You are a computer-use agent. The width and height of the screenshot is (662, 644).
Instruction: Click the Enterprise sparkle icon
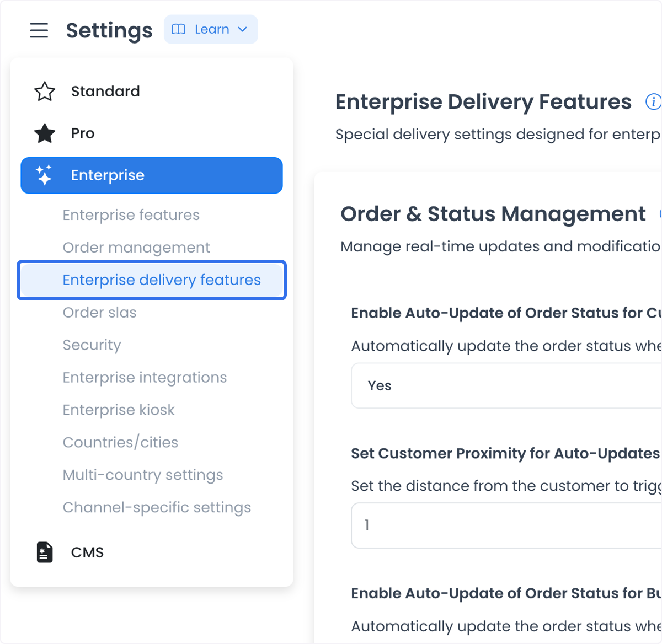pos(44,175)
